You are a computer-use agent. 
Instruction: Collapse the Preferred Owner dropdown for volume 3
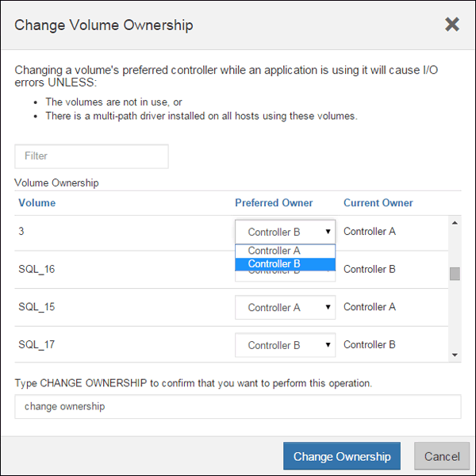285,232
